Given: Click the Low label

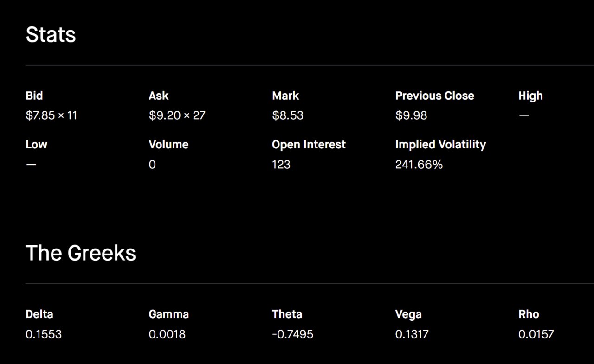Looking at the screenshot, I should 36,145.
